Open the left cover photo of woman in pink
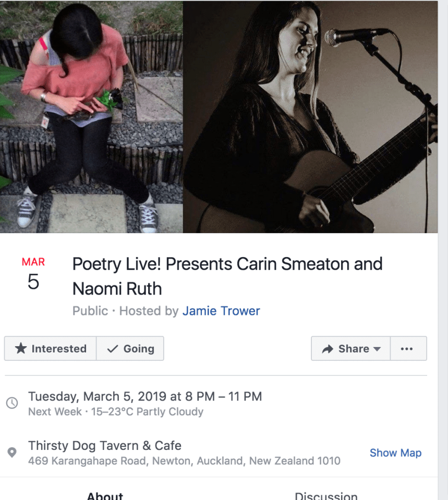 (x=91, y=117)
